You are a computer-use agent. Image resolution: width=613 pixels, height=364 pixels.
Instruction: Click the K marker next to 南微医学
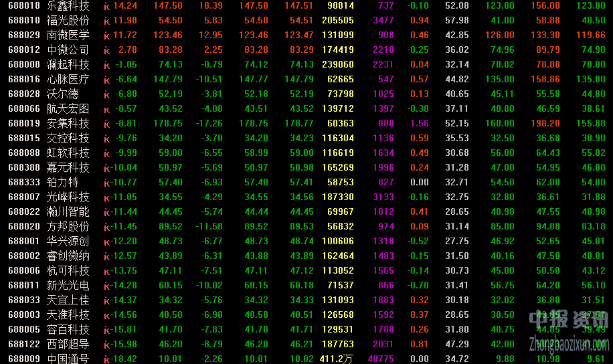pyautogui.click(x=106, y=35)
